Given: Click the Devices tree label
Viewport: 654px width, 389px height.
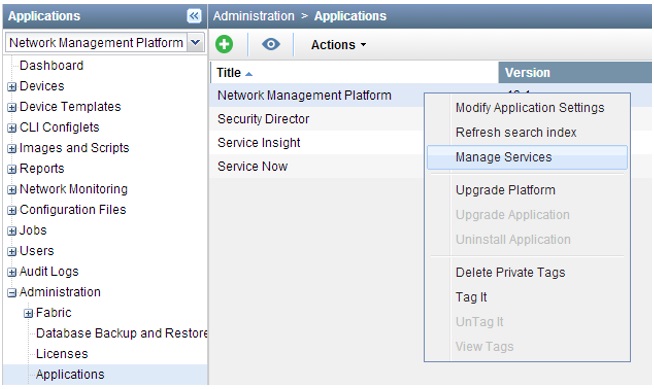Looking at the screenshot, I should coord(42,86).
